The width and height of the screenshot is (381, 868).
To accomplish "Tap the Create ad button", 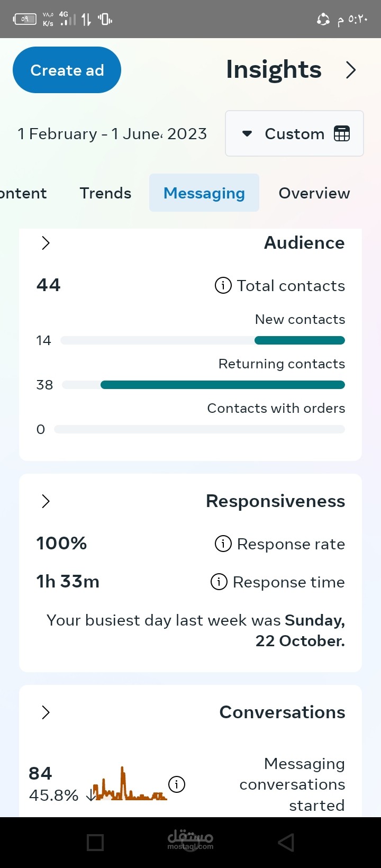I will [67, 70].
